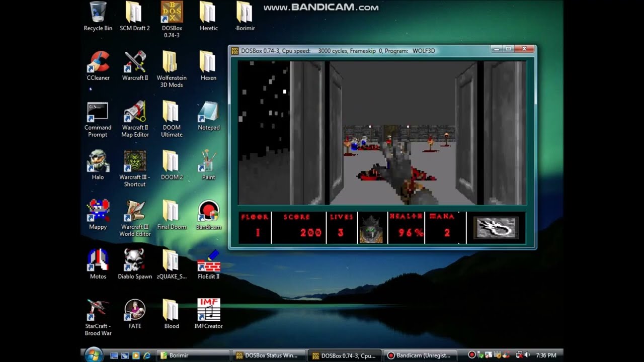This screenshot has width=644, height=362.
Task: Open Internet Explorer from Quick Launch
Action: (x=146, y=355)
